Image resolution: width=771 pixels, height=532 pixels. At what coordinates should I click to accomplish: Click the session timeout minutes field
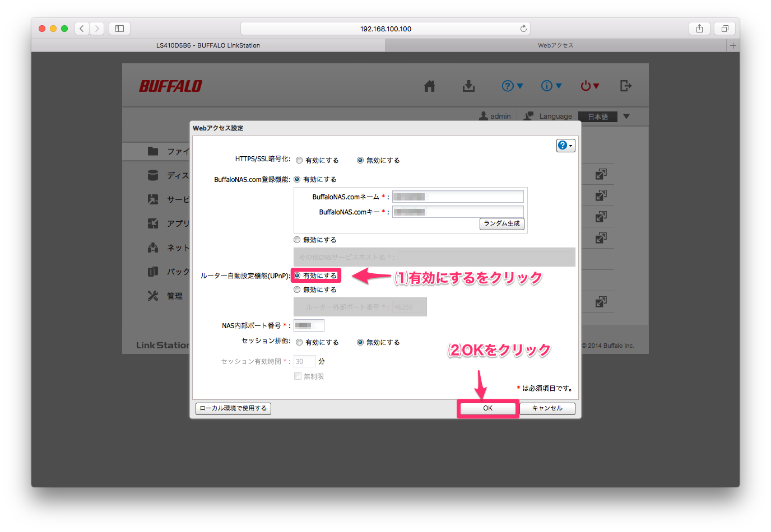(304, 361)
